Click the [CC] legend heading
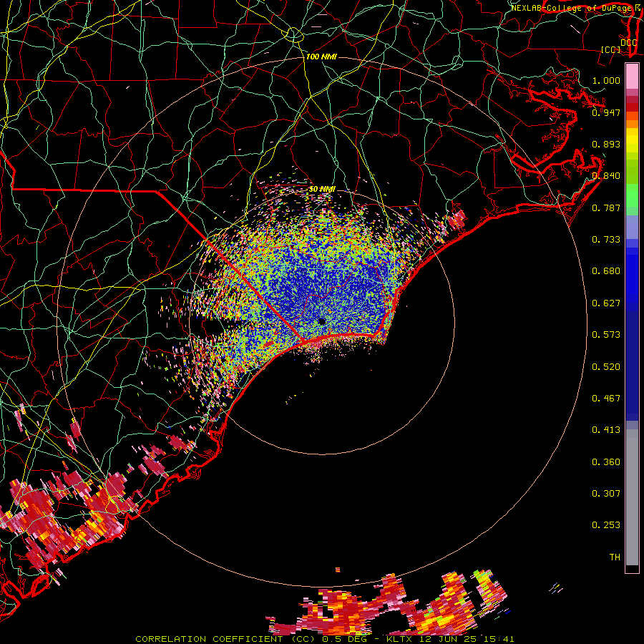The height and width of the screenshot is (644, 644). (x=611, y=49)
